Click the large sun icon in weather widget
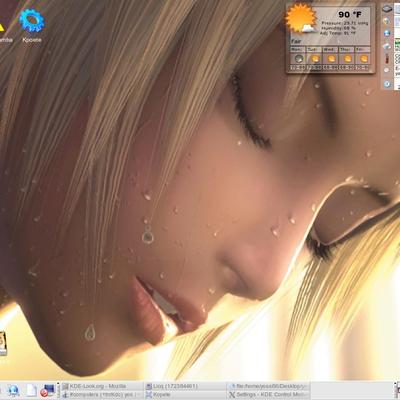The width and height of the screenshot is (400, 400). click(301, 19)
